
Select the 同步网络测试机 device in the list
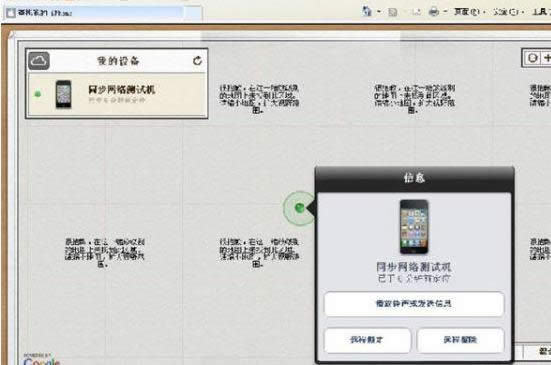(x=117, y=94)
